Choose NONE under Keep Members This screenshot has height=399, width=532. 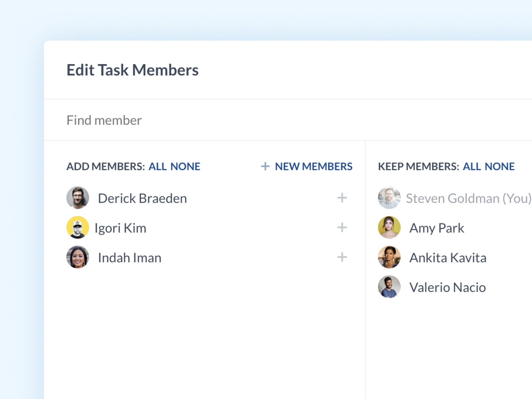(499, 166)
